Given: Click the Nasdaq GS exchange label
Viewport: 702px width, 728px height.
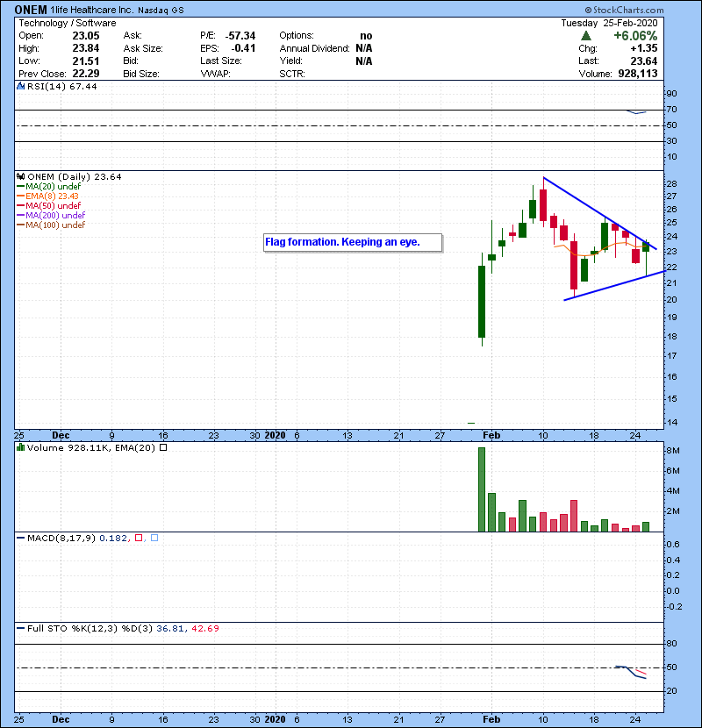Looking at the screenshot, I should [x=161, y=11].
